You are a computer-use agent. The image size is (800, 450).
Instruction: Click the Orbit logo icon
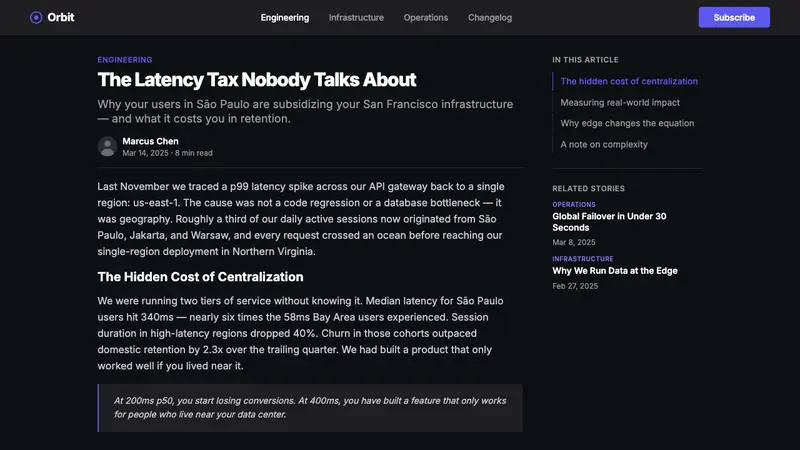pyautogui.click(x=36, y=17)
